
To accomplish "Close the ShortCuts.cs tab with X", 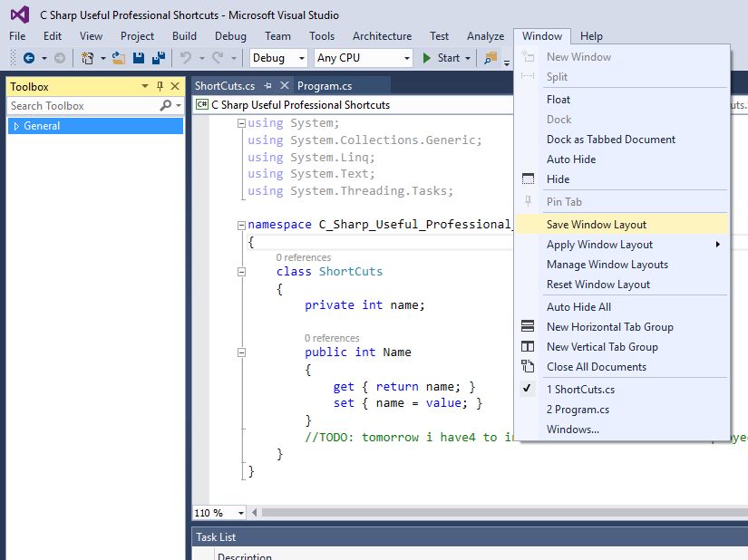I will (x=285, y=86).
